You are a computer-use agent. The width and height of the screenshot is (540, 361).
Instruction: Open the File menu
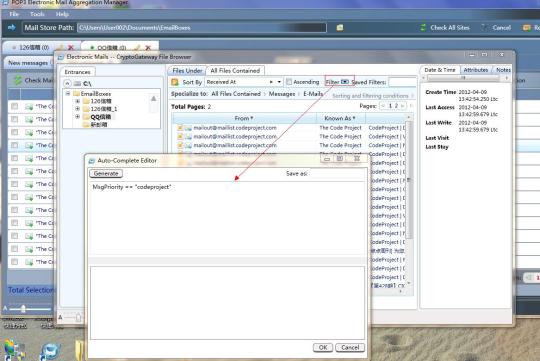[x=14, y=14]
